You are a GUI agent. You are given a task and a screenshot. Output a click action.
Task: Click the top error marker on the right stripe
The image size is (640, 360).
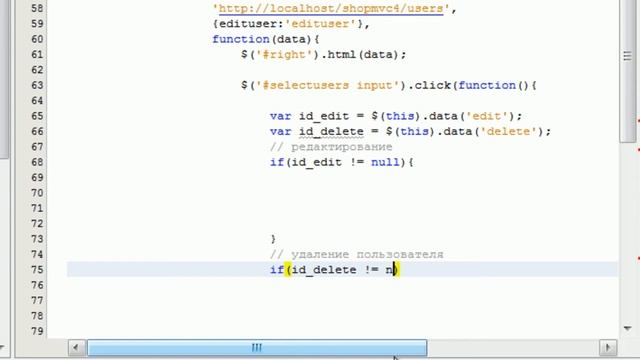638,121
